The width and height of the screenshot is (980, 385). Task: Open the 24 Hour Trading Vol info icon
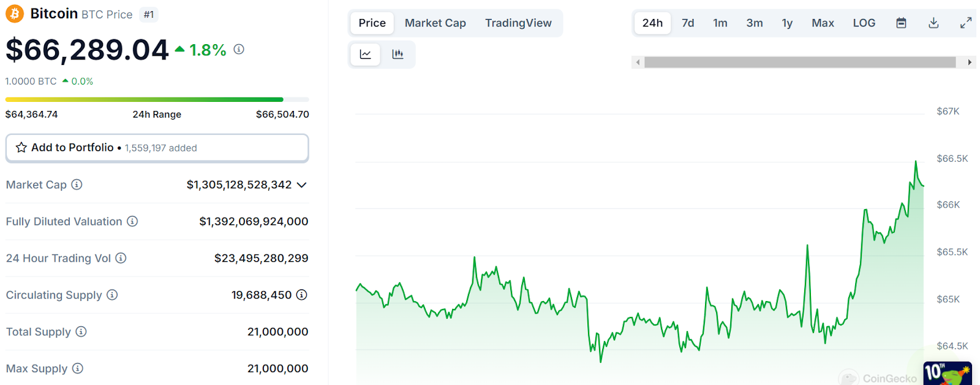tap(121, 258)
